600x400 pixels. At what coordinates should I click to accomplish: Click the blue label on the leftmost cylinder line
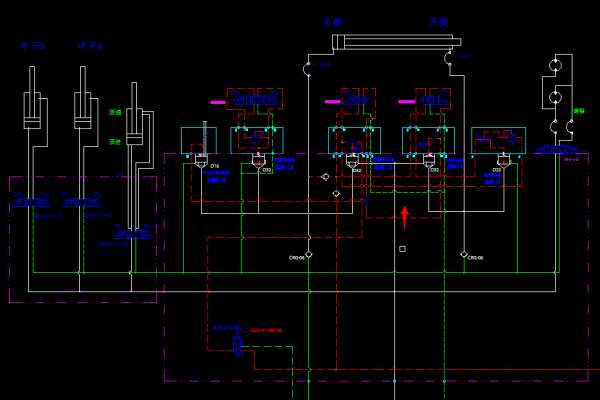pyautogui.click(x=32, y=203)
